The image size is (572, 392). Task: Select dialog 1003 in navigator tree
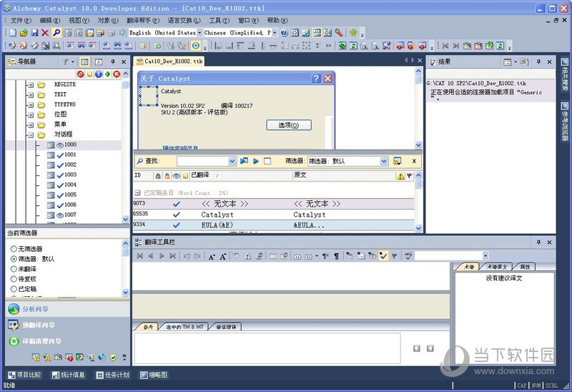pos(70,175)
